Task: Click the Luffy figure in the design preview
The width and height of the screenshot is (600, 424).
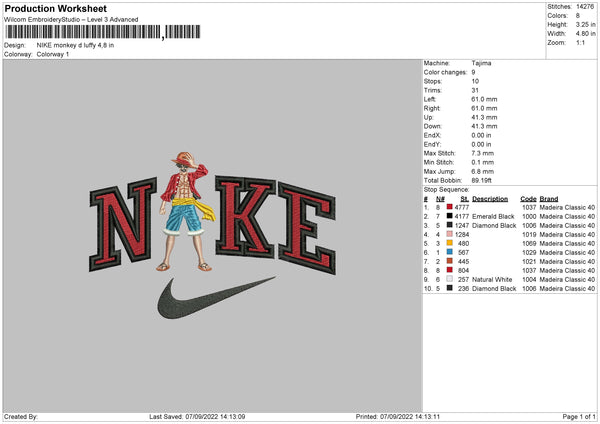Action: coord(186,211)
